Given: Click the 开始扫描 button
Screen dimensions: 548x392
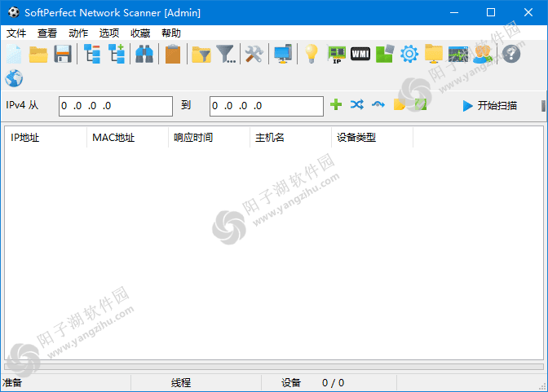Looking at the screenshot, I should [489, 105].
